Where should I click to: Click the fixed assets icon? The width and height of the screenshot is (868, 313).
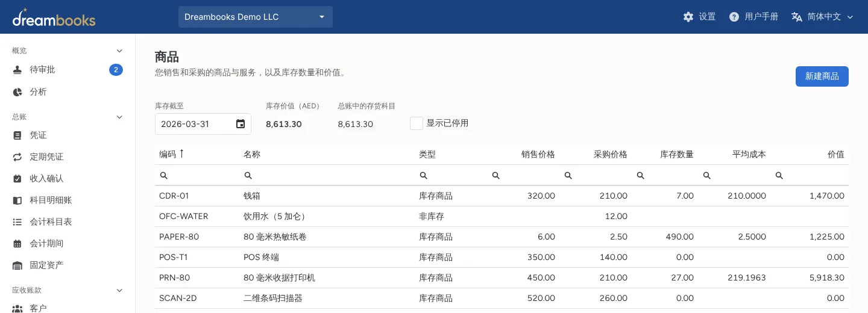tap(17, 265)
